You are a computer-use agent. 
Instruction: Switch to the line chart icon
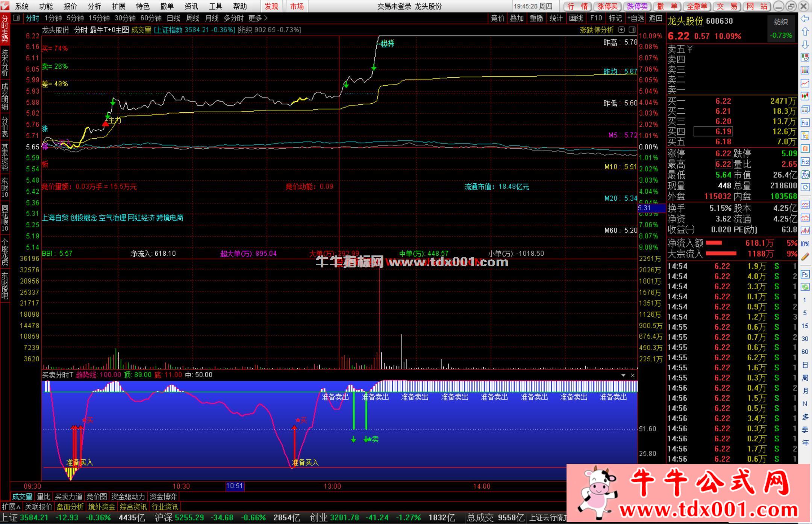pyautogui.click(x=805, y=83)
